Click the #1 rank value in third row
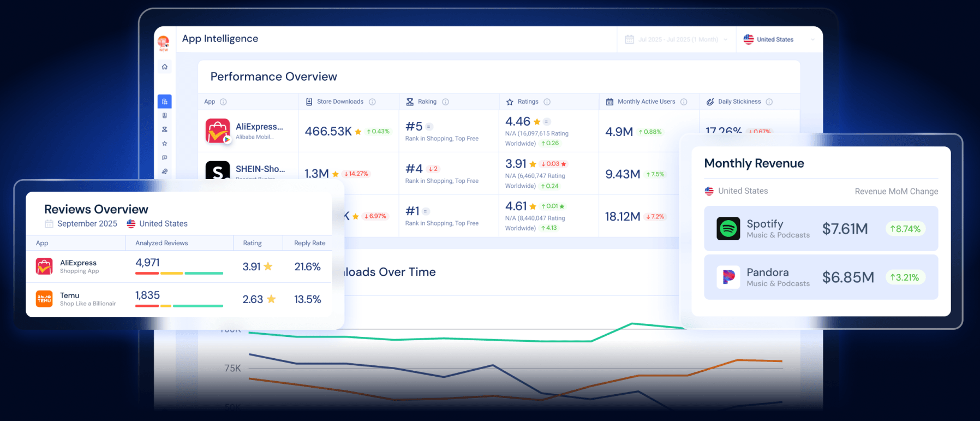Image resolution: width=980 pixels, height=421 pixels. [413, 211]
